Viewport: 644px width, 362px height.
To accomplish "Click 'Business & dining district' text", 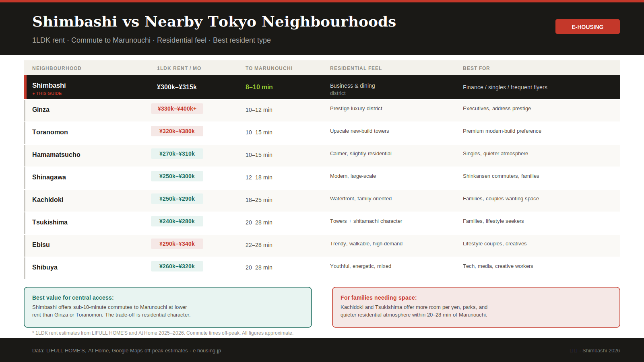I will pyautogui.click(x=352, y=89).
